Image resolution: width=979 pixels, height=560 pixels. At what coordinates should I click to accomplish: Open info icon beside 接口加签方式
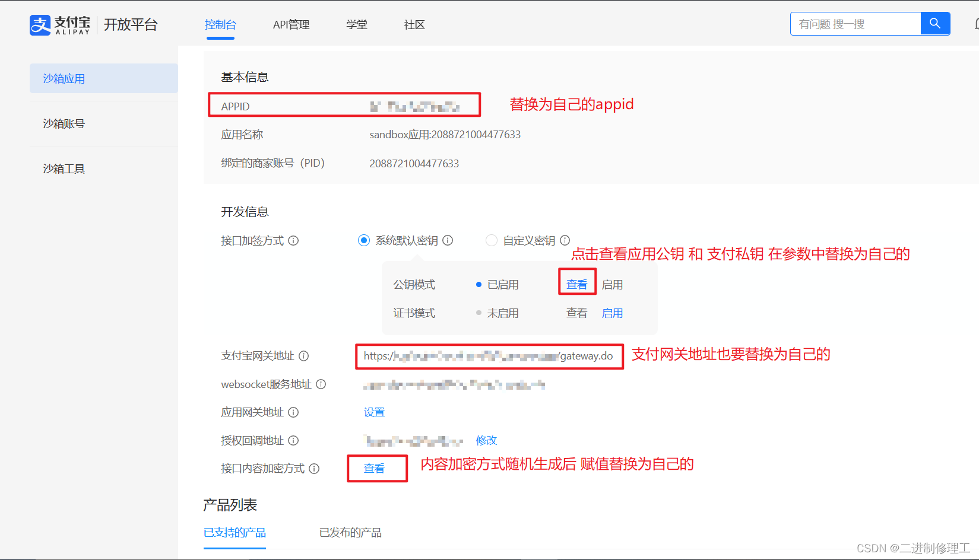tap(293, 241)
